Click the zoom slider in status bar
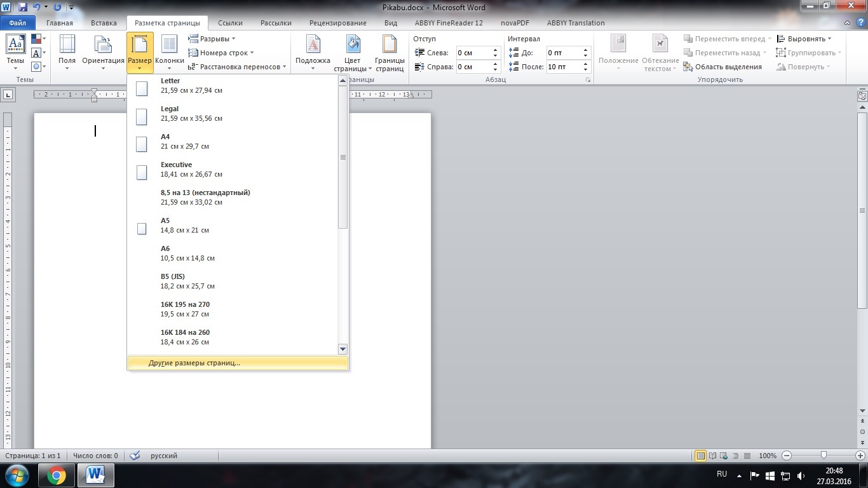 824,456
